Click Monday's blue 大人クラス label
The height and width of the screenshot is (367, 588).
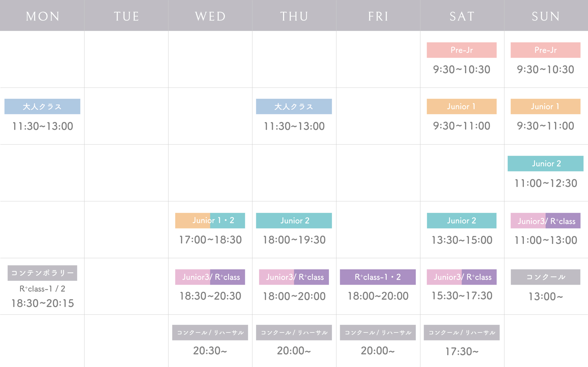pyautogui.click(x=42, y=106)
